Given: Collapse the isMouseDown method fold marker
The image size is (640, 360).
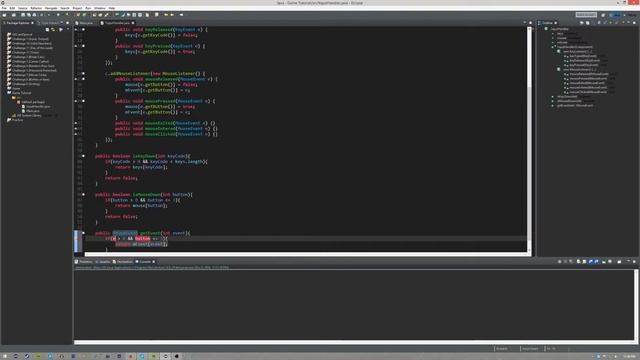Looking at the screenshot, I should 83,194.
